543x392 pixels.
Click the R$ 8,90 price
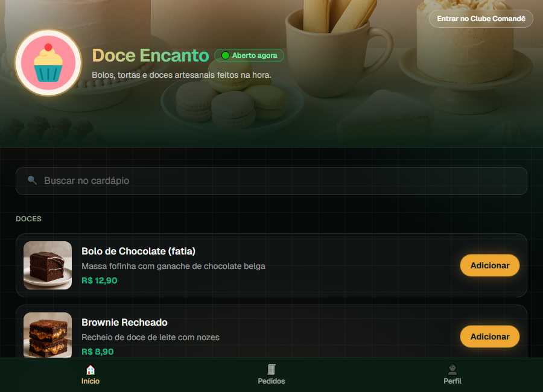click(98, 352)
